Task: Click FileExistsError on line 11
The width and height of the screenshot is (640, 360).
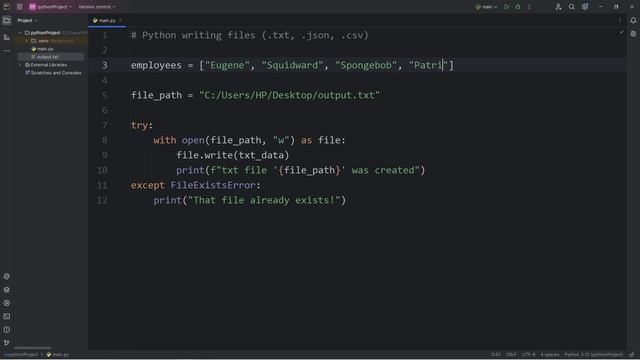Action: 213,185
